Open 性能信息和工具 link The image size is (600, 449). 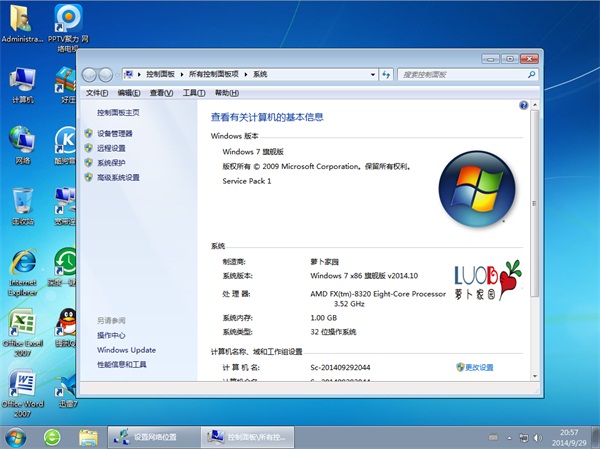click(121, 364)
